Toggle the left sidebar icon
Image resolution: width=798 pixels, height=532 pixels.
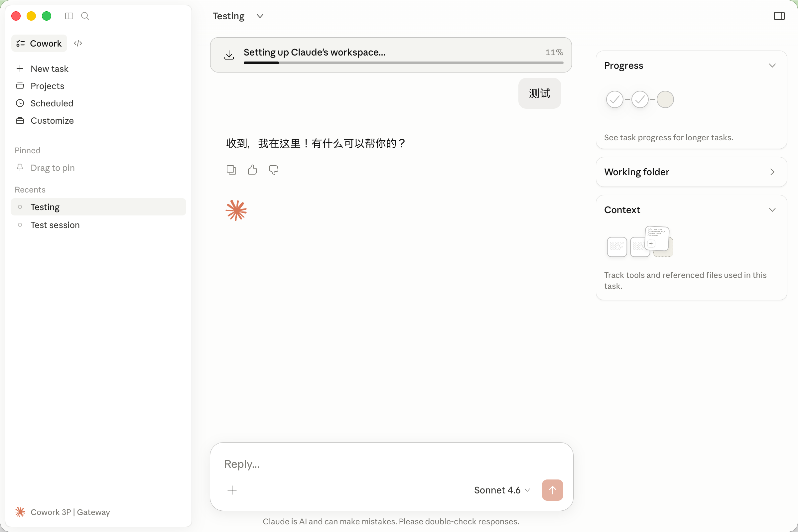pos(69,16)
